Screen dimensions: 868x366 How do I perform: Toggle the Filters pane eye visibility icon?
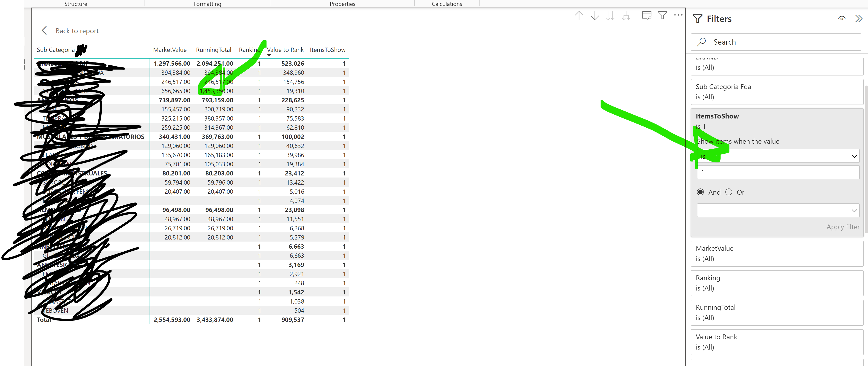pyautogui.click(x=842, y=19)
